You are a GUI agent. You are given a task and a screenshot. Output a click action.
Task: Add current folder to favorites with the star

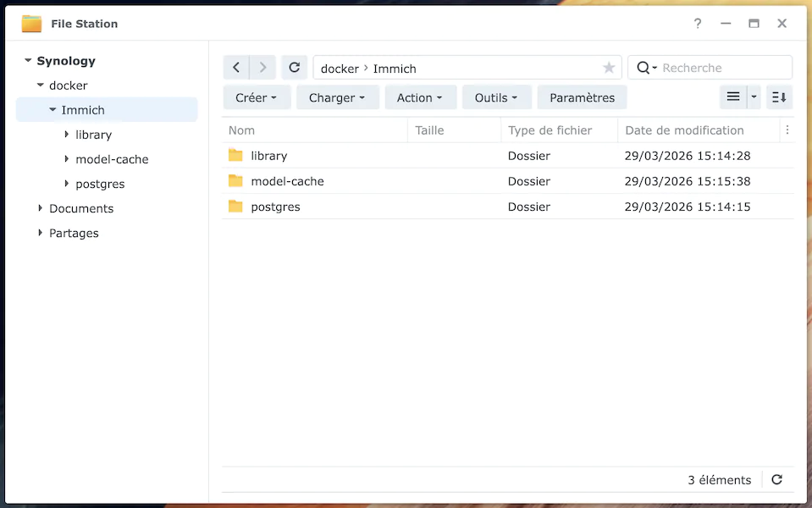tap(609, 68)
